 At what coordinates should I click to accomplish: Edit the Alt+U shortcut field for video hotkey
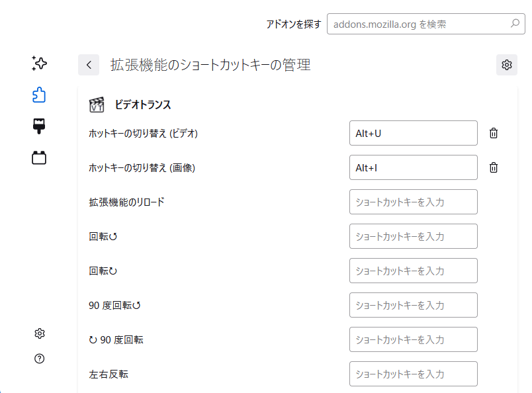414,133
